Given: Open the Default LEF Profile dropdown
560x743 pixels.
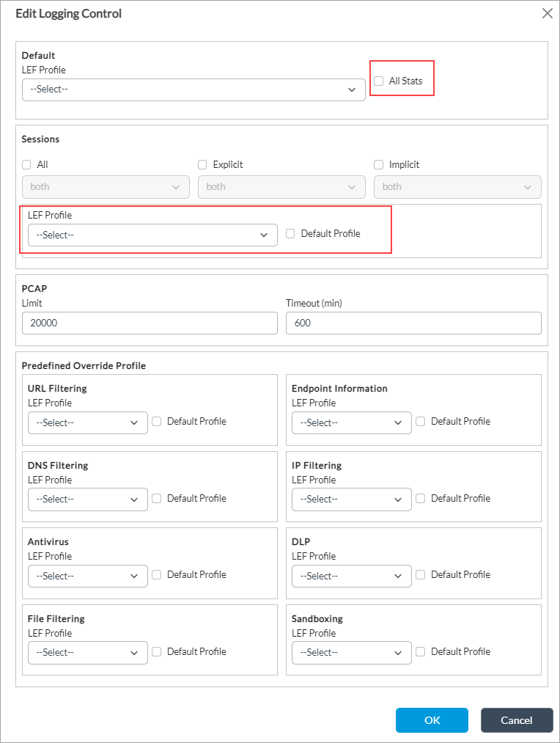Looking at the screenshot, I should (x=194, y=90).
